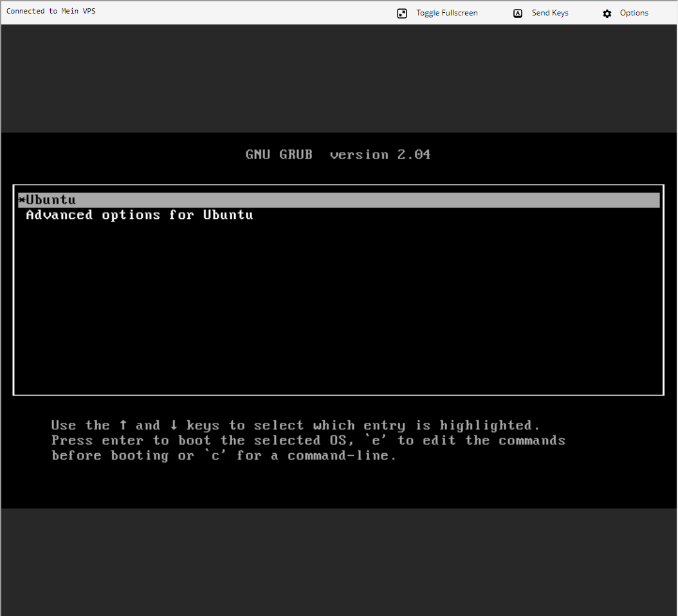Click the 'before booting or c' hint line

coord(224,456)
